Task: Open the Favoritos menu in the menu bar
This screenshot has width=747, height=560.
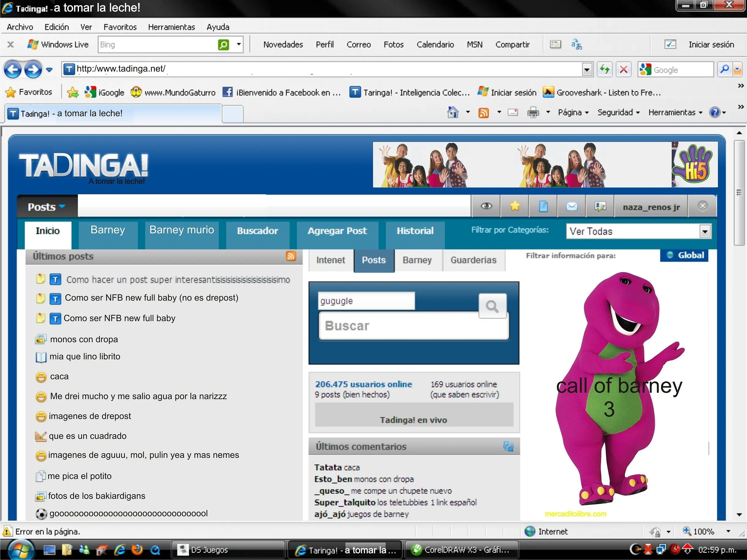Action: click(x=120, y=27)
